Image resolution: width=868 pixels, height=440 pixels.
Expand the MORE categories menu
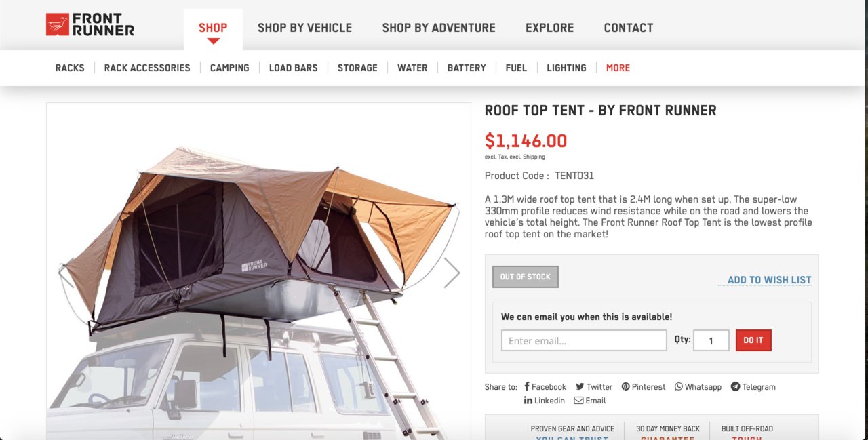coord(618,68)
